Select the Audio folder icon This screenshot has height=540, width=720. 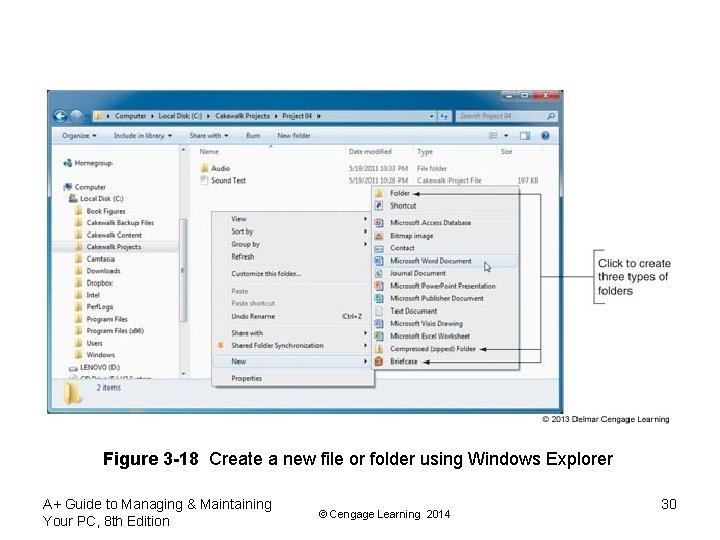[204, 168]
